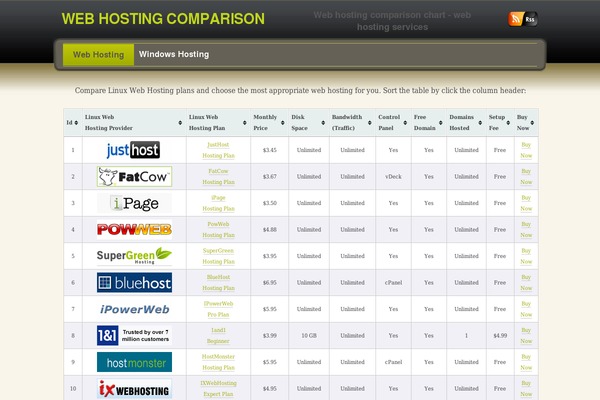This screenshot has height=400, width=600.
Task: Click Buy Now for iPowerWeb
Action: pos(526,309)
